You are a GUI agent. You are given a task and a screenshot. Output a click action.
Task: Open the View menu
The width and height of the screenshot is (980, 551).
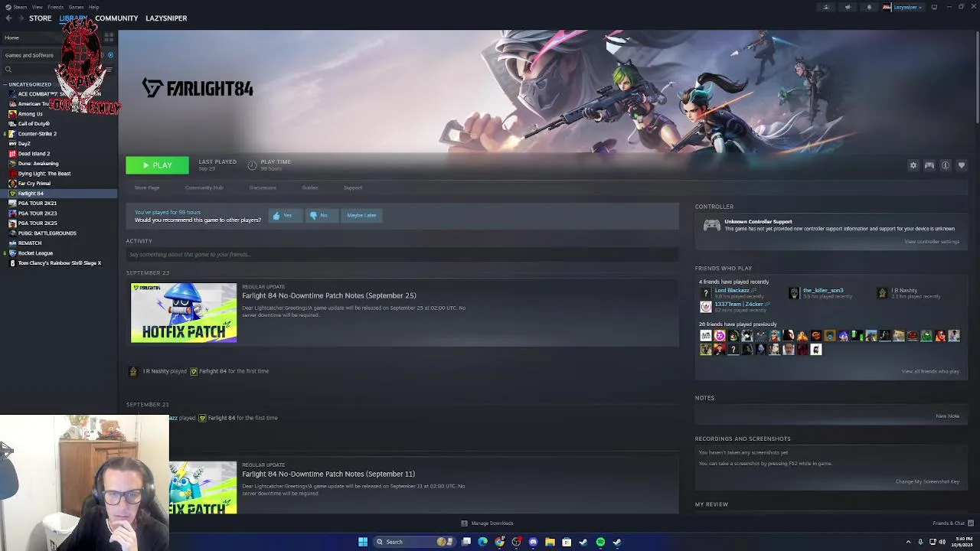[37, 7]
